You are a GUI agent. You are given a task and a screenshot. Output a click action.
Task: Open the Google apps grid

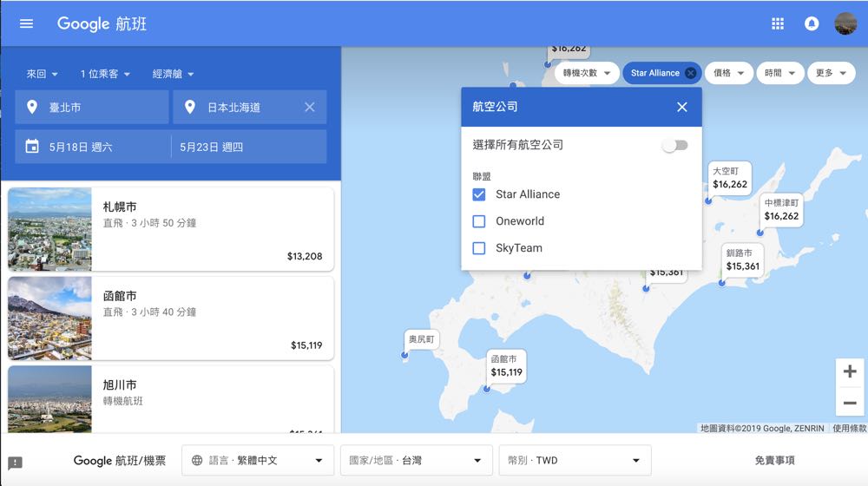click(777, 23)
